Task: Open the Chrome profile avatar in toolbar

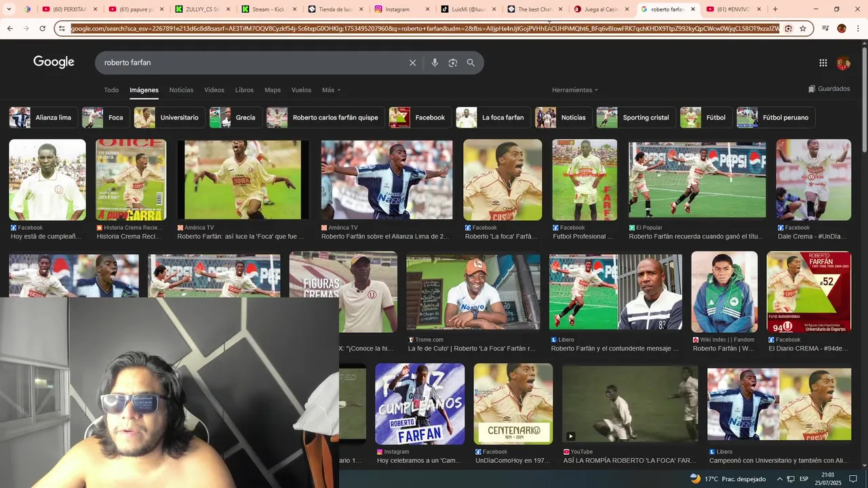Action: [x=842, y=28]
